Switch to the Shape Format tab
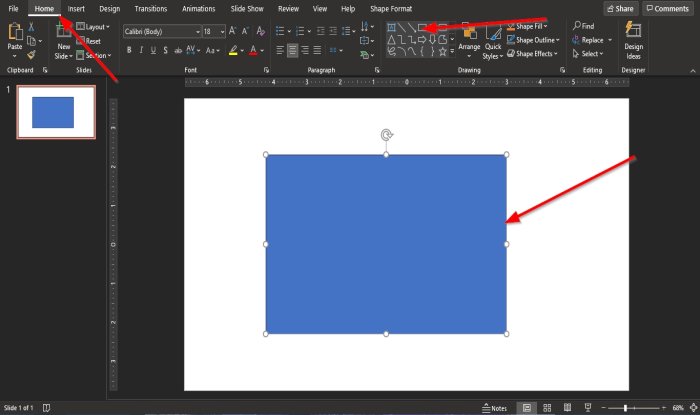Image resolution: width=700 pixels, height=415 pixels. pyautogui.click(x=391, y=8)
